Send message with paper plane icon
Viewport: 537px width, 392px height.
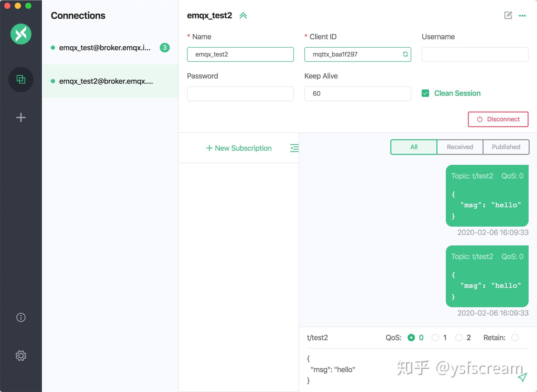pyautogui.click(x=522, y=377)
